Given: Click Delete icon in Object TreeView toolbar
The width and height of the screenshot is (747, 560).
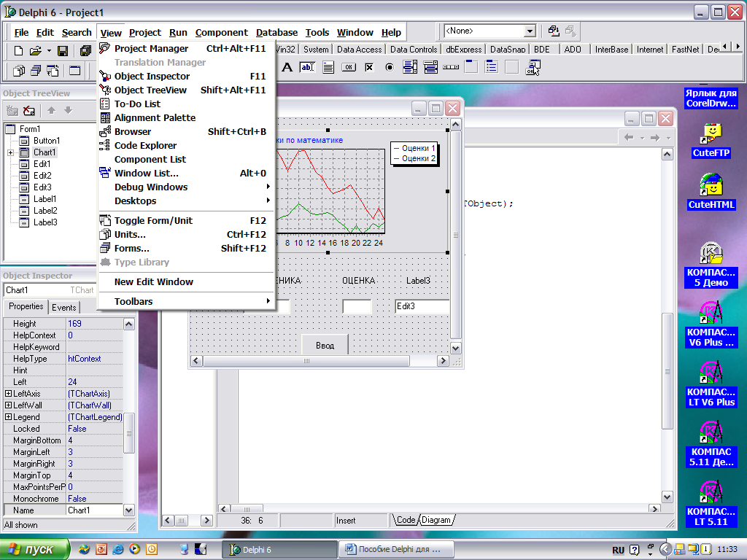Looking at the screenshot, I should [29, 111].
